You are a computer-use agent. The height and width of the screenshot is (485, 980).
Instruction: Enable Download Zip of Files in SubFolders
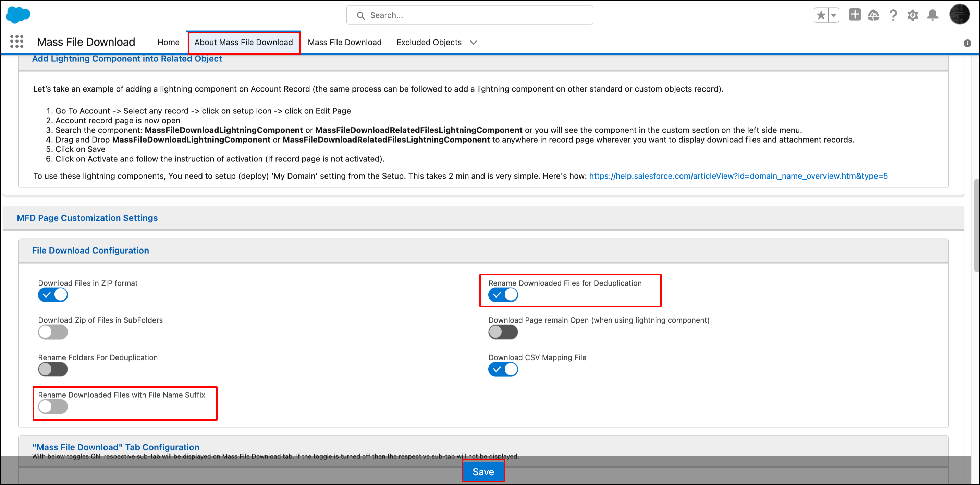(x=53, y=332)
